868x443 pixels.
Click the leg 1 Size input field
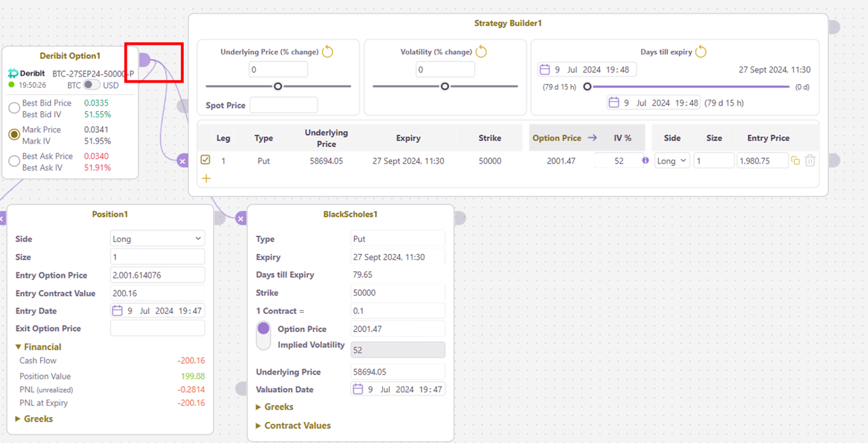tap(714, 161)
